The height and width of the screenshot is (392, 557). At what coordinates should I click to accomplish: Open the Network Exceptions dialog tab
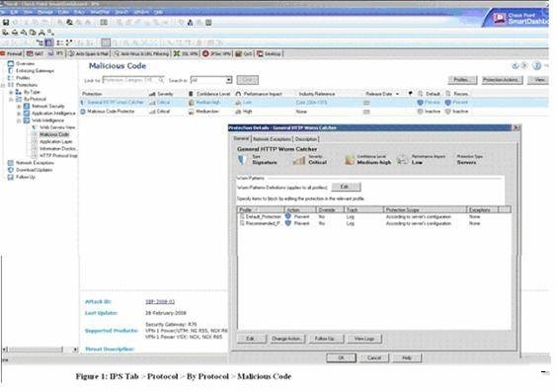(x=272, y=139)
